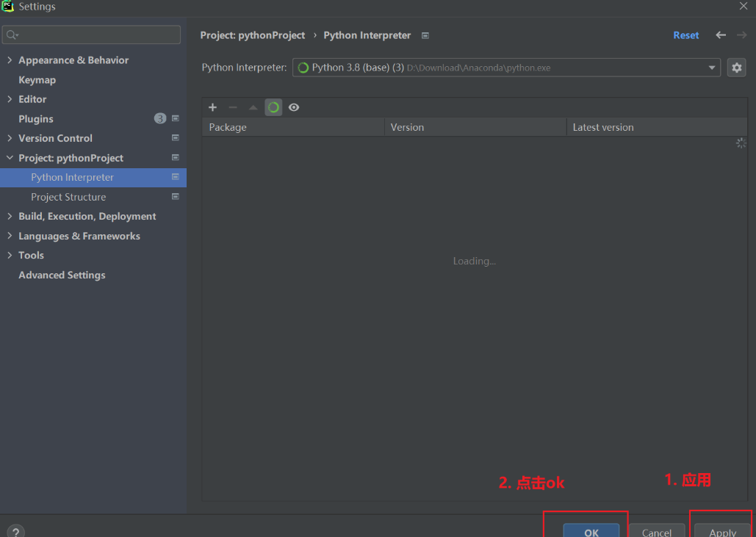Click the Reset link
Viewport: 756px width, 537px height.
tap(685, 35)
